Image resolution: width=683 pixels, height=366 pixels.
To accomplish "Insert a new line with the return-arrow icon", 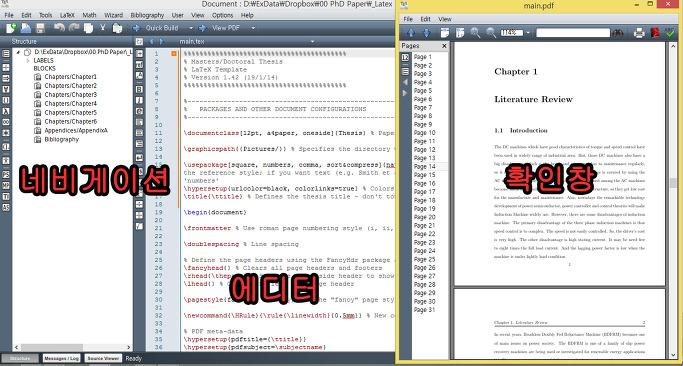I will pos(139,158).
